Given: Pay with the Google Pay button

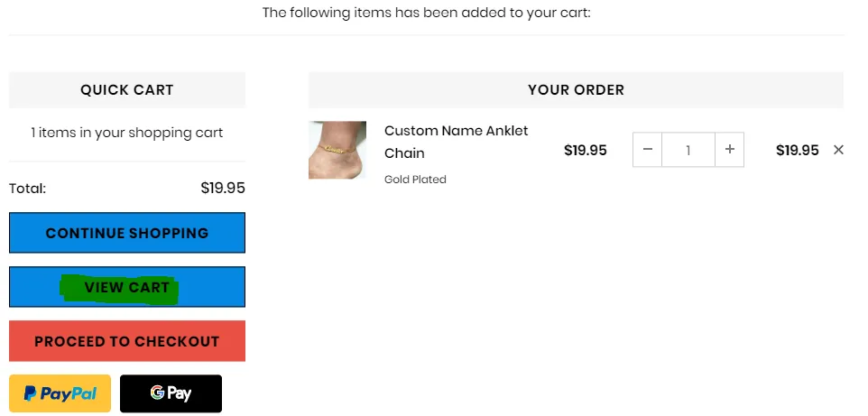Looking at the screenshot, I should click(171, 393).
